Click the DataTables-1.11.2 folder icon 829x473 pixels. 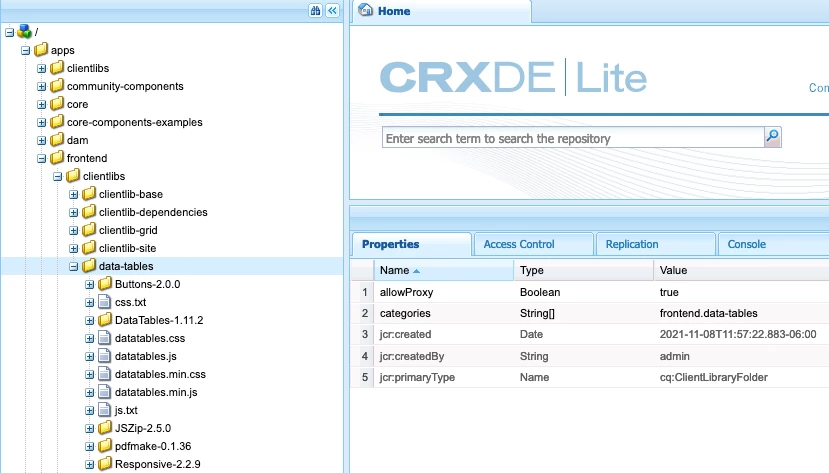click(x=105, y=320)
